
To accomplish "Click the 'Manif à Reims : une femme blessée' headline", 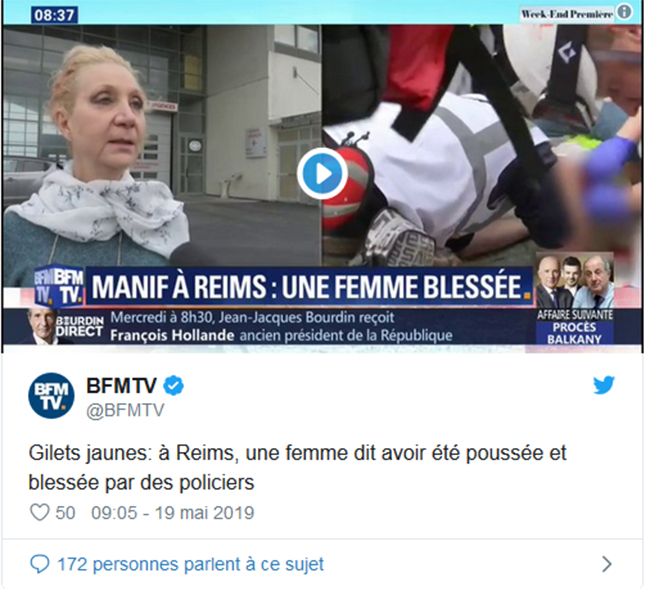I will [x=308, y=288].
